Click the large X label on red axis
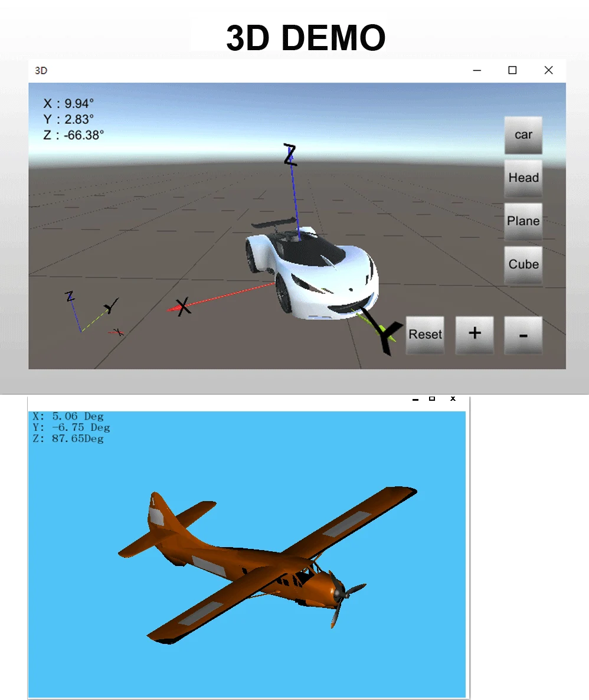This screenshot has width=589, height=700. click(182, 307)
